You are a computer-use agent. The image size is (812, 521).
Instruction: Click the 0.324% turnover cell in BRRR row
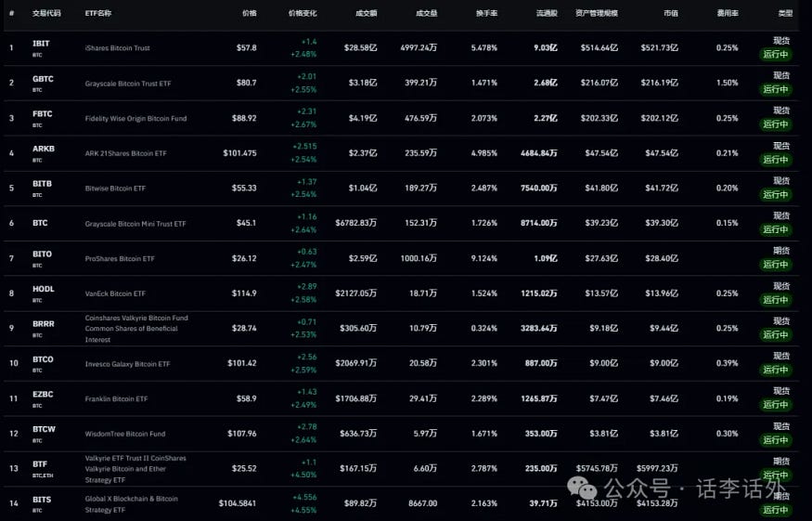pos(484,328)
